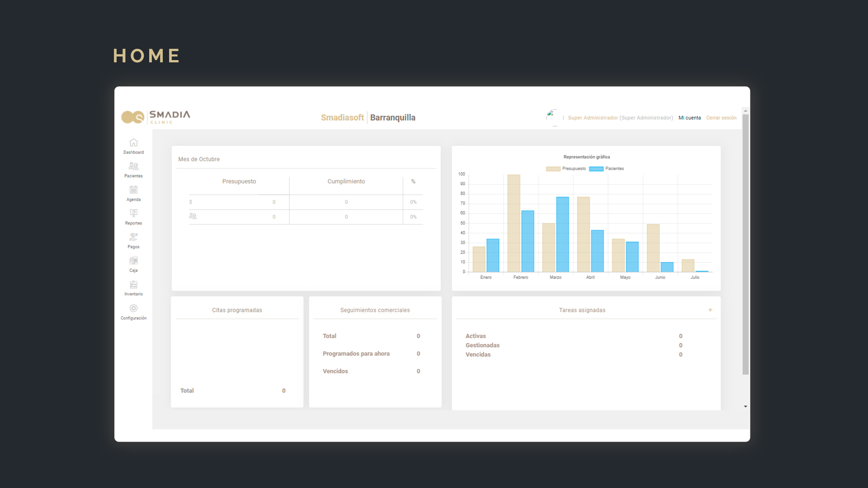Click Activas row in Tareas

pyautogui.click(x=574, y=336)
